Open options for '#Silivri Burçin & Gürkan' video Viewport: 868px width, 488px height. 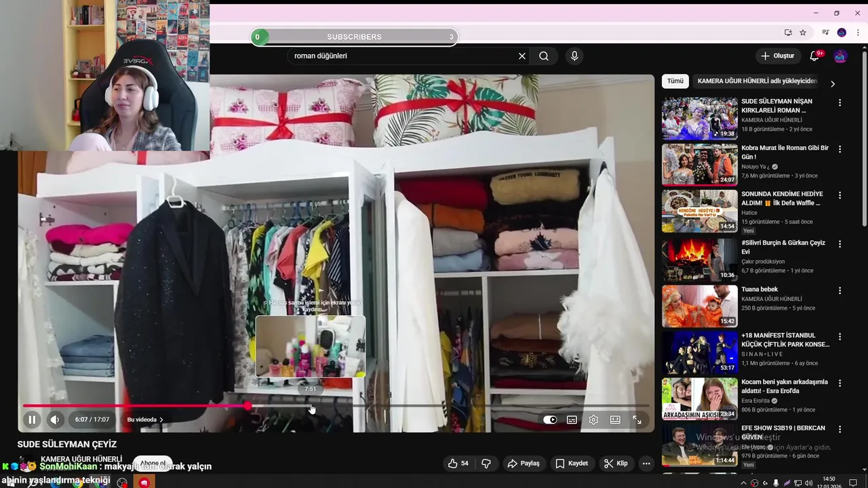tap(840, 244)
